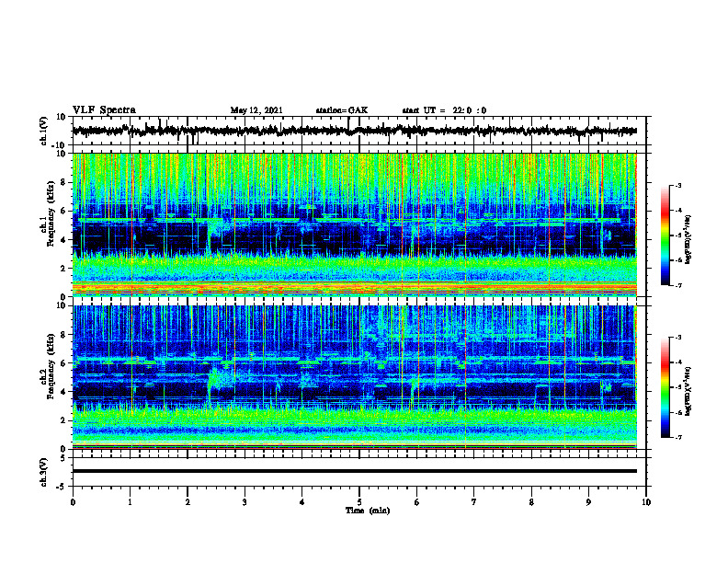Click the 10 minute tick label on the time axis
Viewport: 728px width, 563px height.
pos(646,502)
